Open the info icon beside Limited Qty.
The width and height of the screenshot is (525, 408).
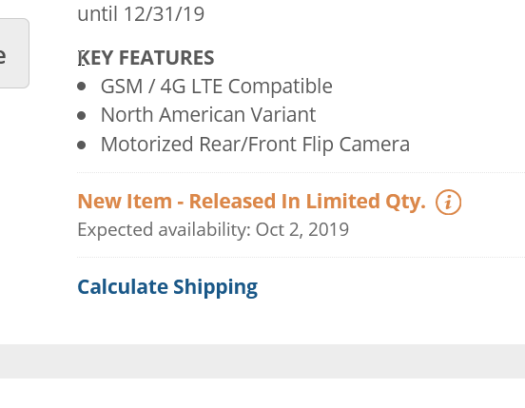coord(448,202)
